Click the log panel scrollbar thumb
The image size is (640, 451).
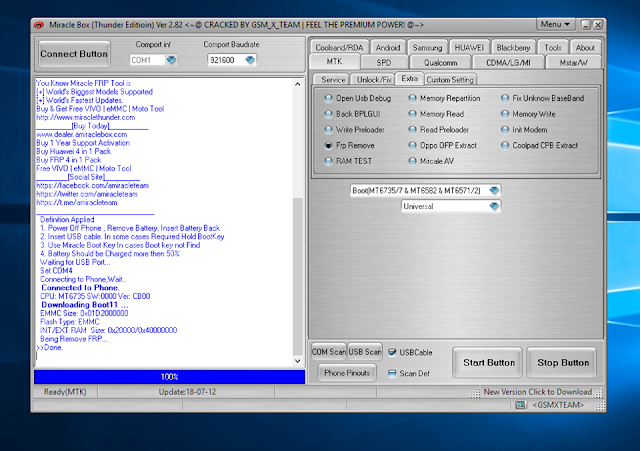tap(298, 278)
